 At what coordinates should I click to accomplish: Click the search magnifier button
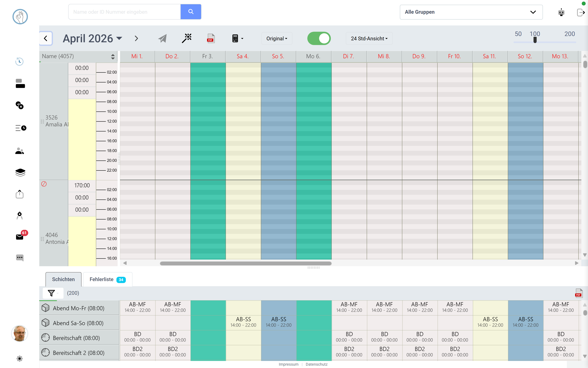[191, 12]
